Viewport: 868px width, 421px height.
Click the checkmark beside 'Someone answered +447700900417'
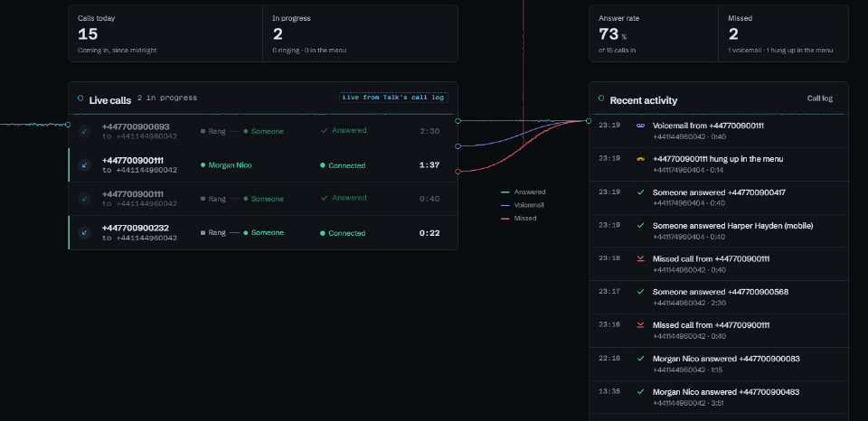(640, 192)
